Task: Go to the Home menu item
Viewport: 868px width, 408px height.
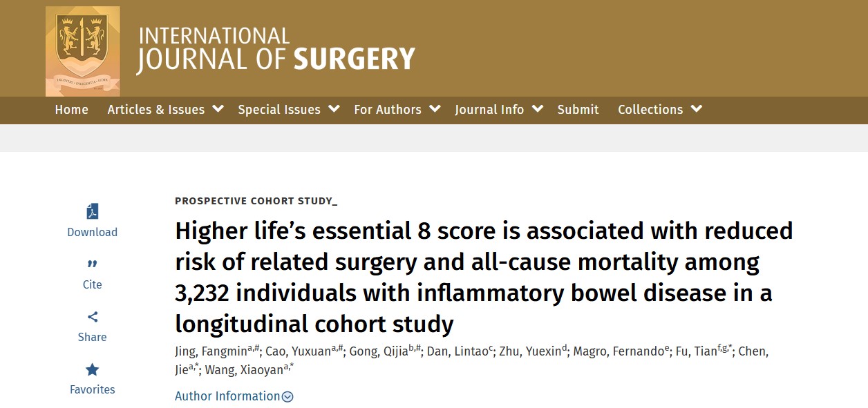Action: 72,110
